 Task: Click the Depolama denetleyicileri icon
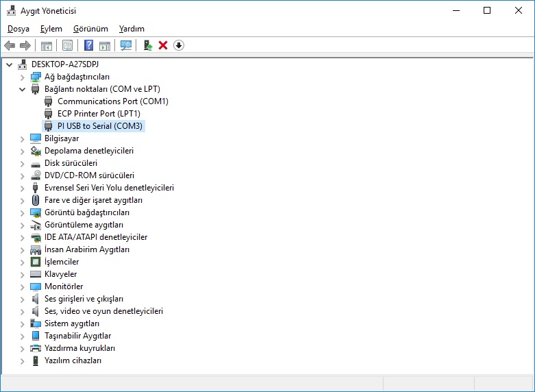pyautogui.click(x=36, y=151)
